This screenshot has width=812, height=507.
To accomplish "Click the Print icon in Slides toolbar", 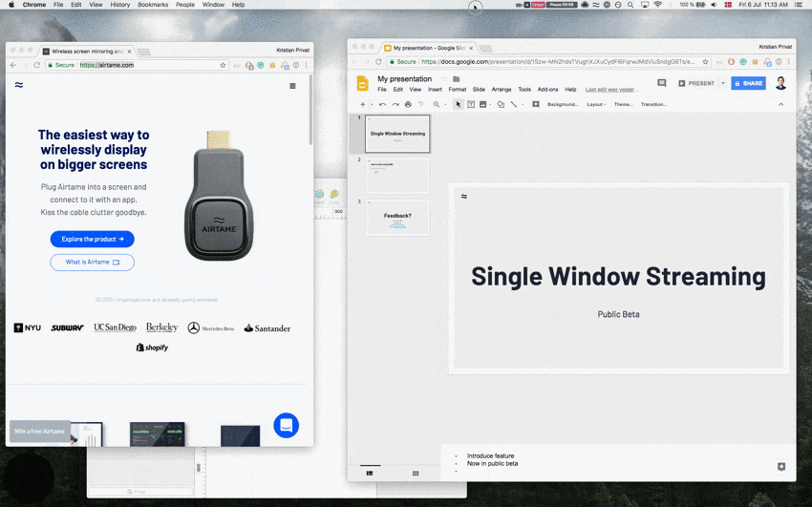I will (x=408, y=104).
